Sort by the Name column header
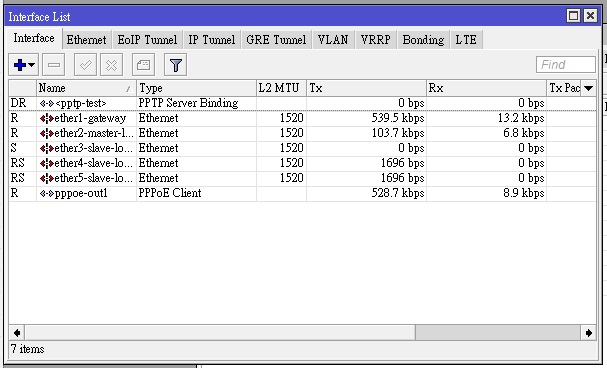Image resolution: width=607 pixels, height=368 pixels. 86,88
